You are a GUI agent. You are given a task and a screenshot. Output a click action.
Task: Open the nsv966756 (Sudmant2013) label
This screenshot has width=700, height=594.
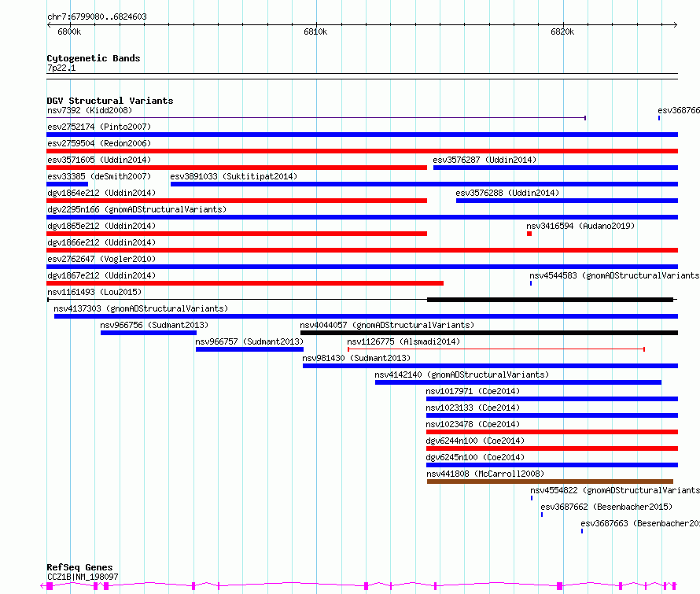(x=154, y=325)
